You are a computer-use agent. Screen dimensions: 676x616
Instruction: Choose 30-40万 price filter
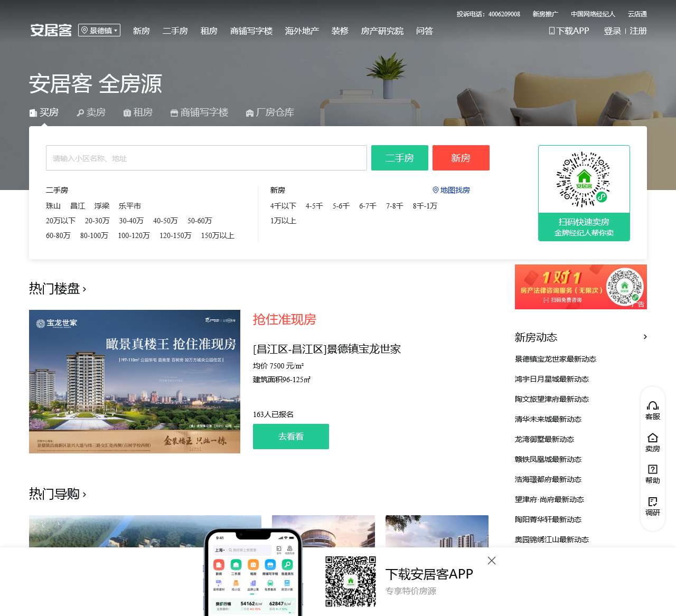[131, 221]
